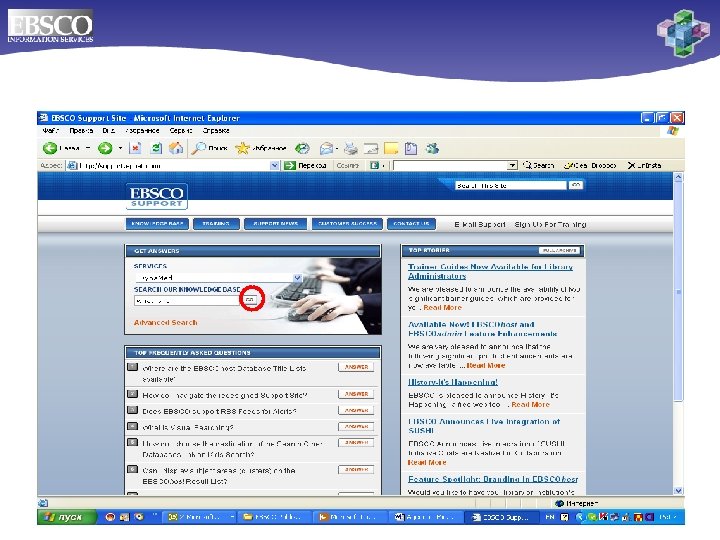Click the icon beside 'What is Visual Searching?'
The width and height of the screenshot is (720, 540).
pos(132,426)
